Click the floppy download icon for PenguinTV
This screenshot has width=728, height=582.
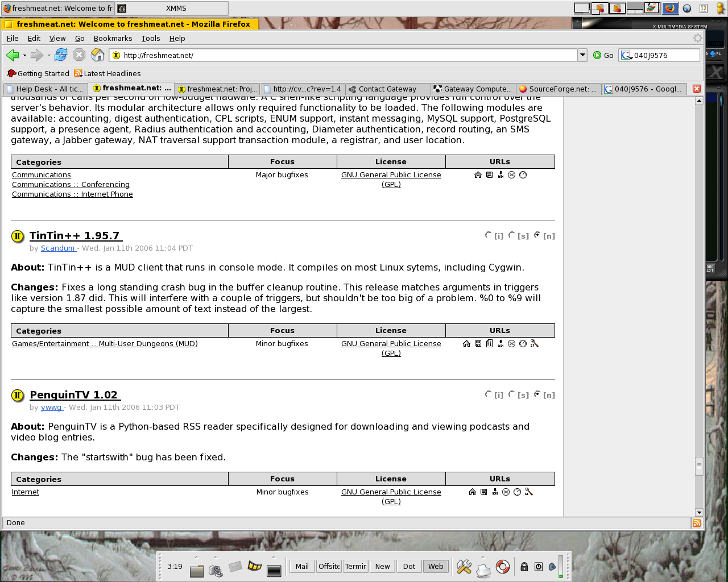pos(483,492)
